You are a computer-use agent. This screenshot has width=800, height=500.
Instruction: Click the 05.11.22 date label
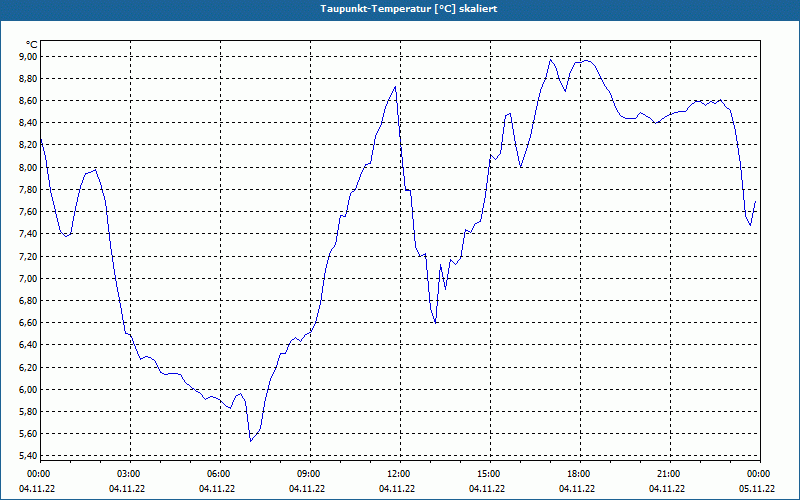(757, 489)
